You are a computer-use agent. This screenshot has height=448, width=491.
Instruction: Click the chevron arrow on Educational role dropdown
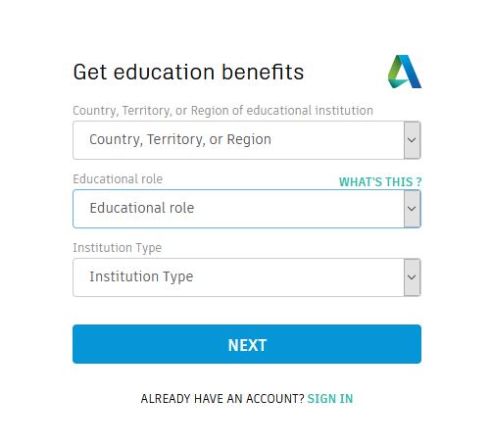pyautogui.click(x=412, y=209)
